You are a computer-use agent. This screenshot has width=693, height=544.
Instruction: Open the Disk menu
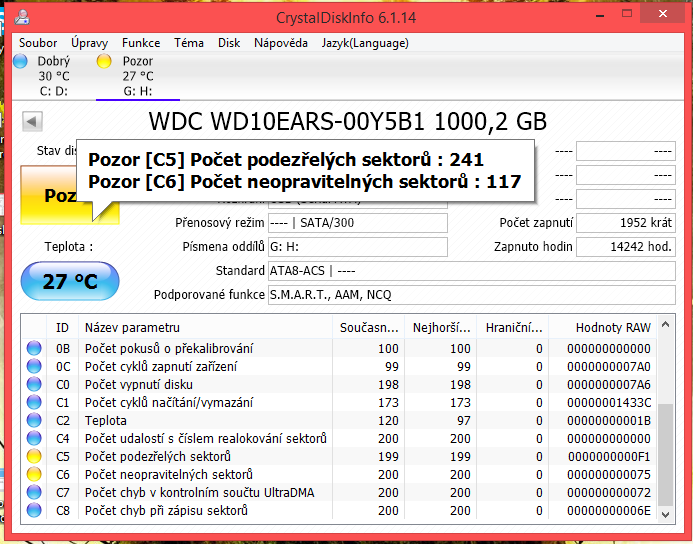pos(229,43)
